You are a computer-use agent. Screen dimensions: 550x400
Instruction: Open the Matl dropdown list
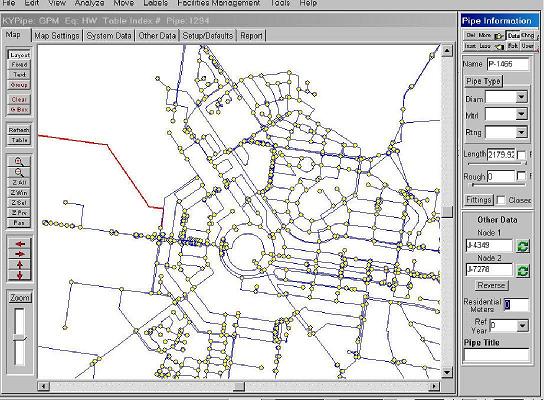click(x=521, y=114)
